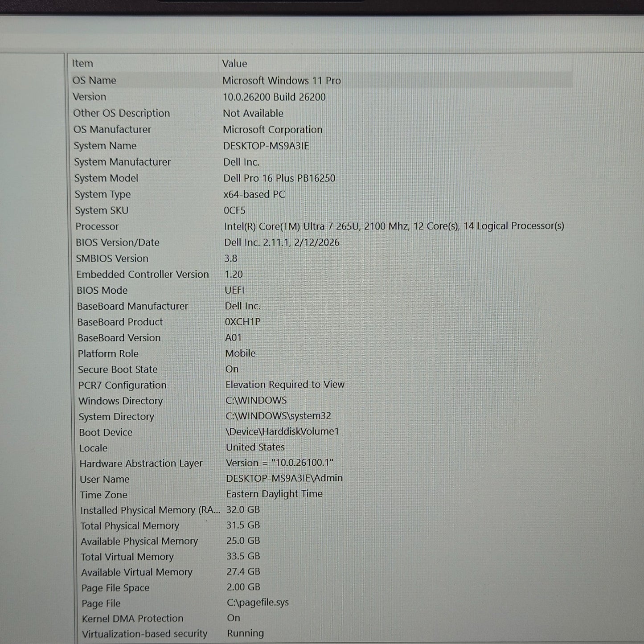Click the value 0CF5
The height and width of the screenshot is (644, 644).
(x=234, y=210)
